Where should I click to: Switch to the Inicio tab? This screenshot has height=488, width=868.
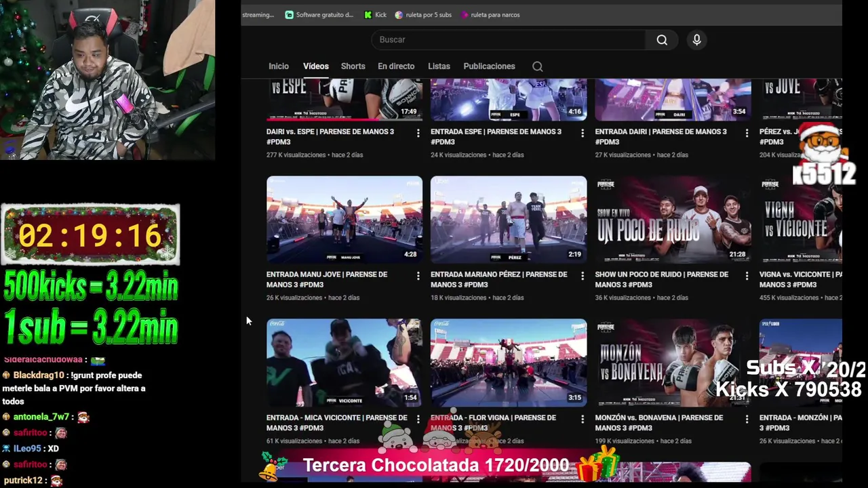[279, 66]
